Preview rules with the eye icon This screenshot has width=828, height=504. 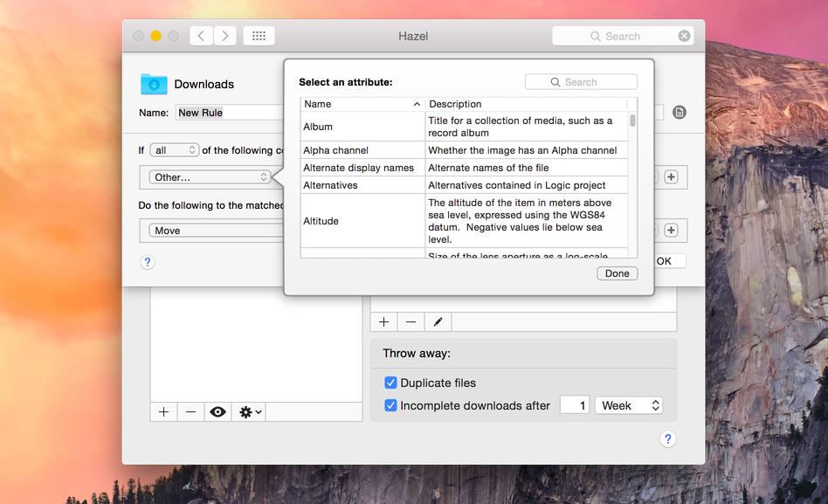tap(217, 412)
